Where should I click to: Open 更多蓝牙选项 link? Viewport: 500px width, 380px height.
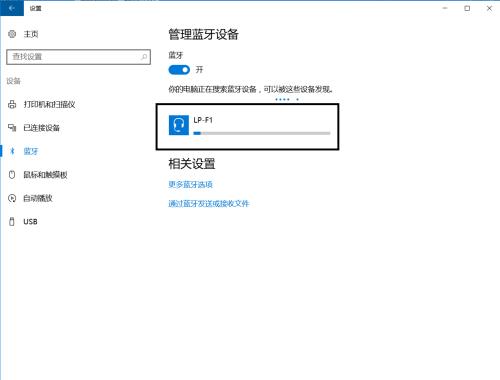(x=190, y=184)
